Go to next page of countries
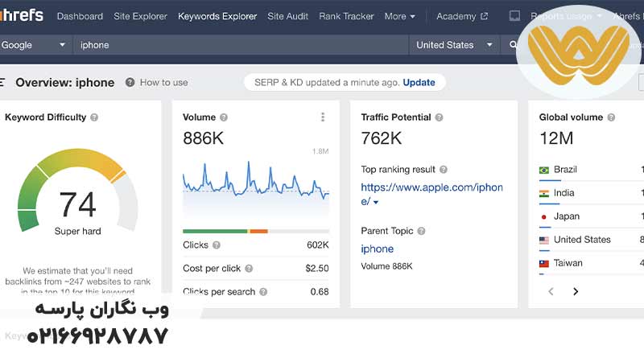The height and width of the screenshot is (362, 644). [x=576, y=291]
